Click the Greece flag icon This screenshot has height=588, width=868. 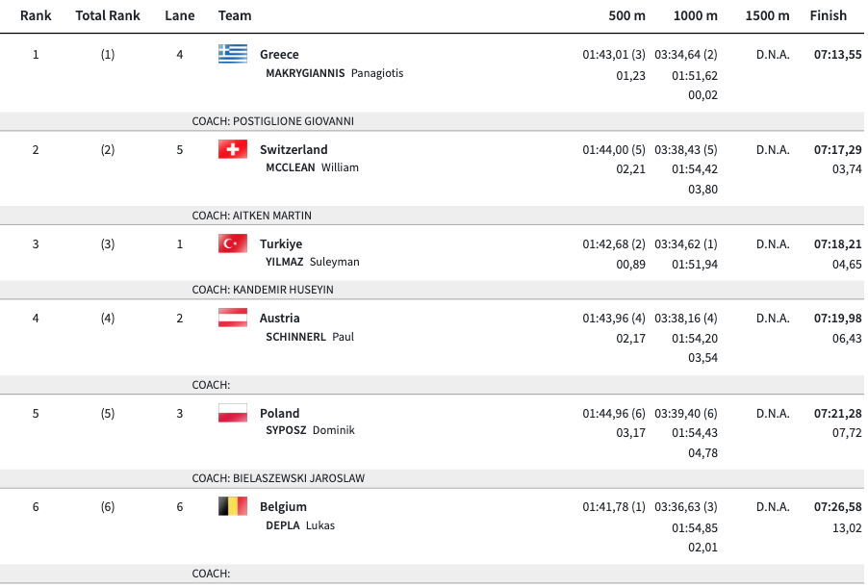pos(233,54)
